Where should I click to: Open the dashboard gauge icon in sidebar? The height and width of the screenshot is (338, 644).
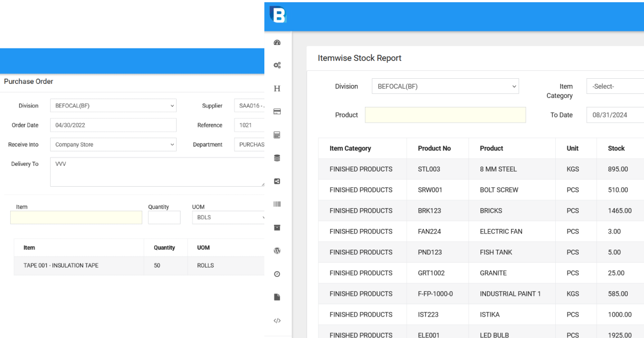pos(277,42)
